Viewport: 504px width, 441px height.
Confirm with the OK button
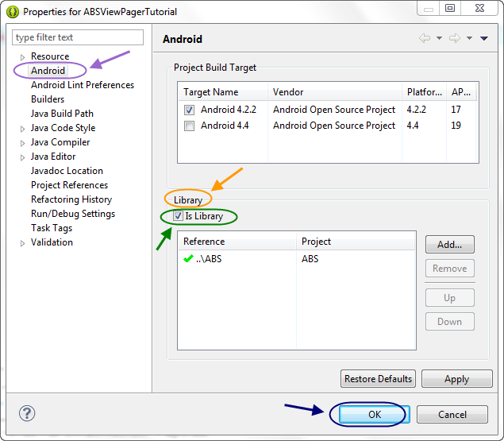click(x=375, y=414)
